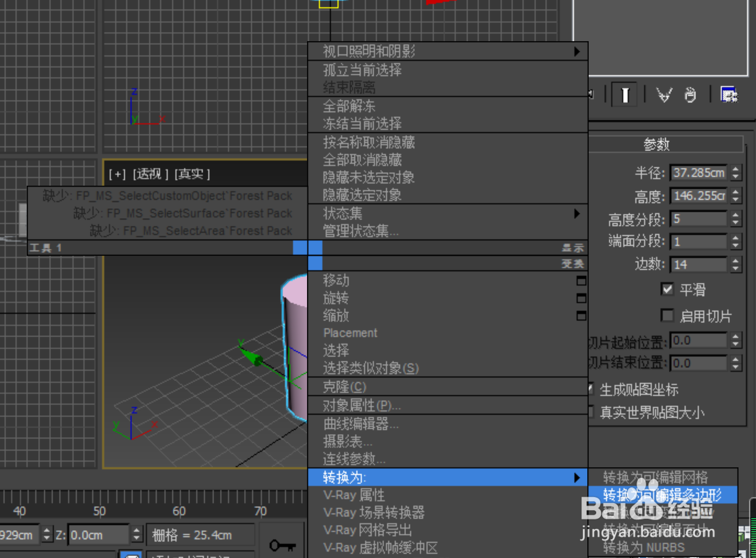Click 管理状态集 in the menu
The height and width of the screenshot is (558, 756).
tap(360, 231)
